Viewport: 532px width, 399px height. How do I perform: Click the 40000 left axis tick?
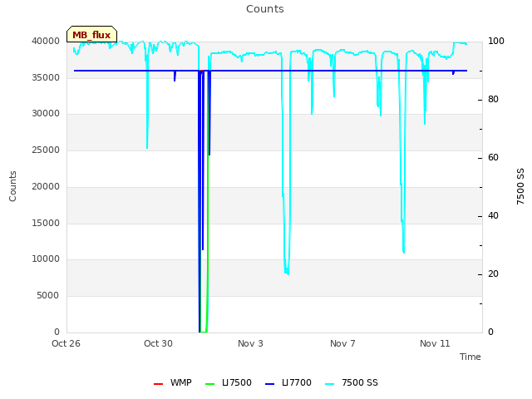pos(46,41)
